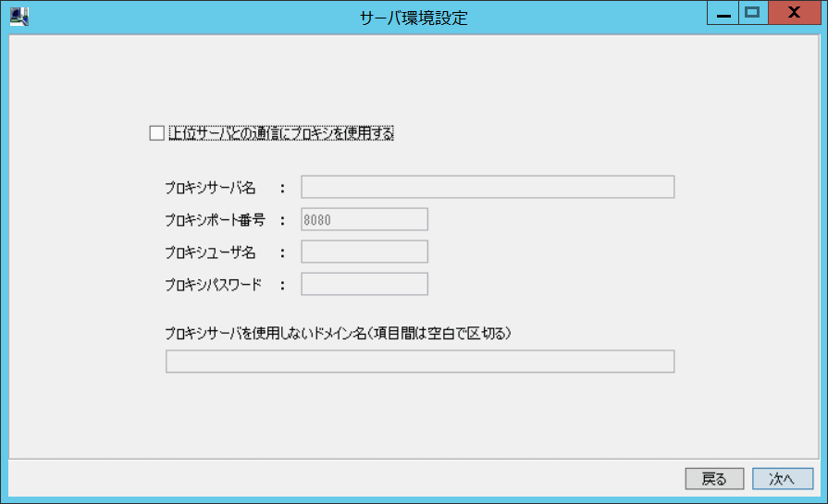
Task: Click the サーバ環境設定 title bar text
Action: (414, 18)
